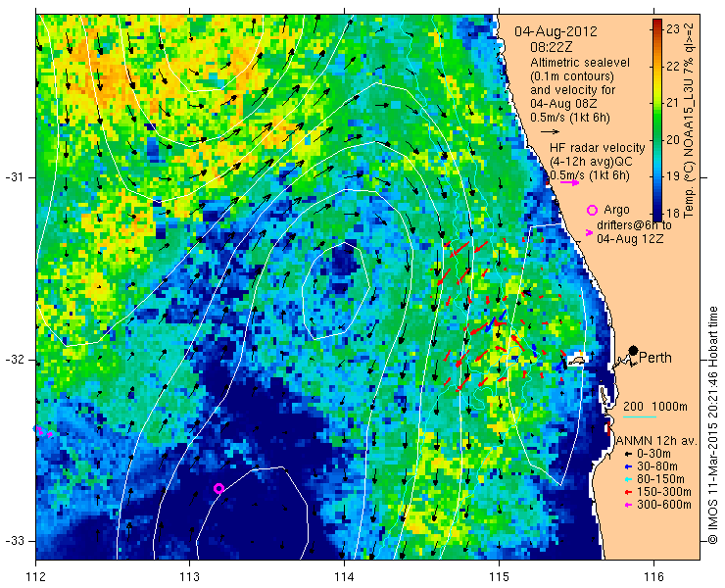Click the longitude axis label 116

(653, 577)
